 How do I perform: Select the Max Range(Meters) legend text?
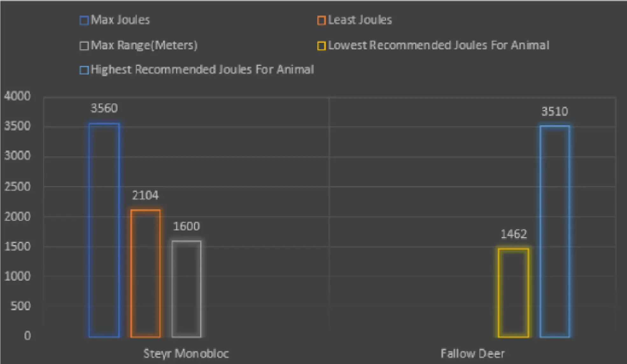click(144, 45)
